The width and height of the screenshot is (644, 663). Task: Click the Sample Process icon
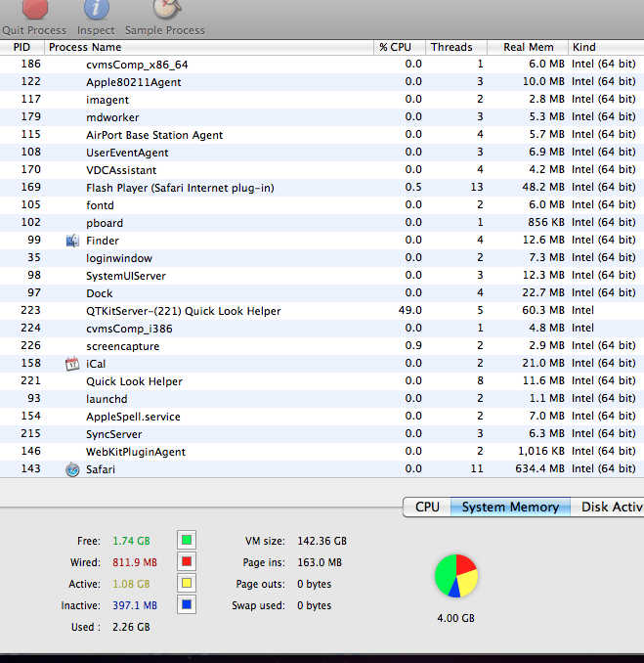click(167, 9)
